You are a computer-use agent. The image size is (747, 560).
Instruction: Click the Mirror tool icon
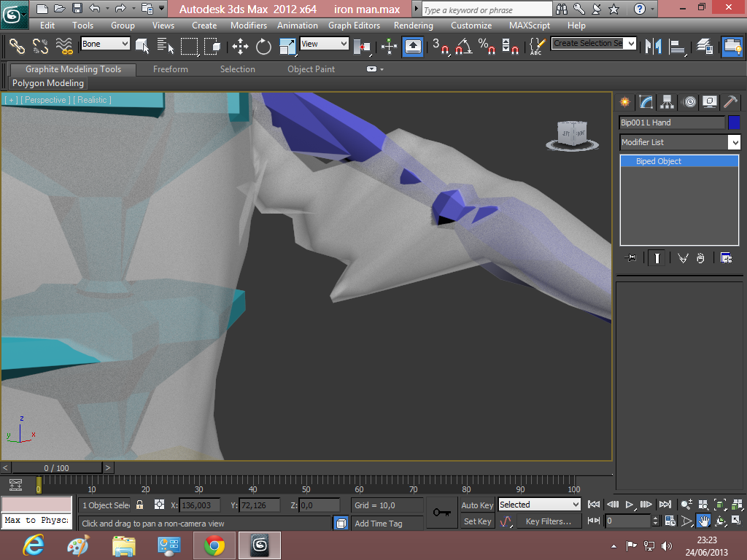(x=653, y=46)
